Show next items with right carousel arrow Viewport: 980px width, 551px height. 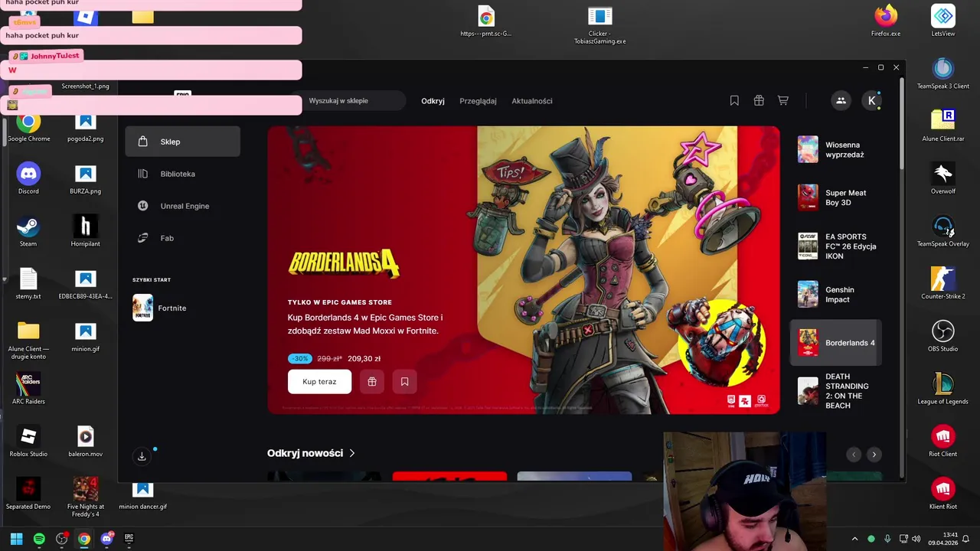click(874, 455)
